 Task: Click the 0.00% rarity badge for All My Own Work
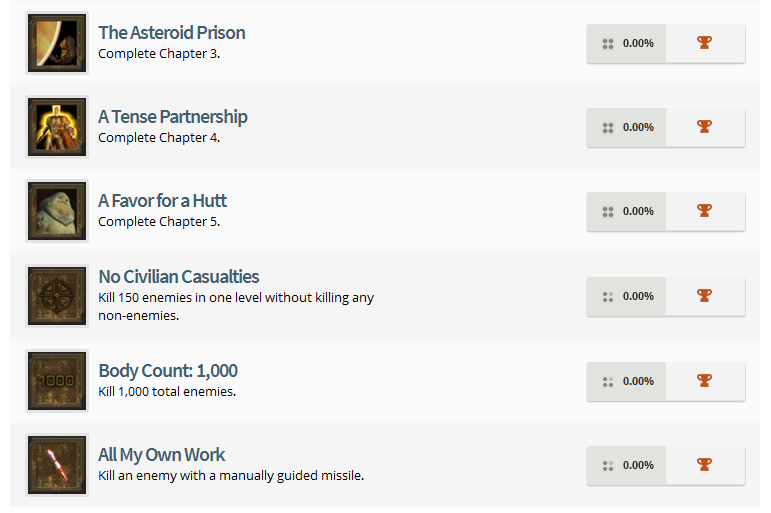(x=627, y=465)
